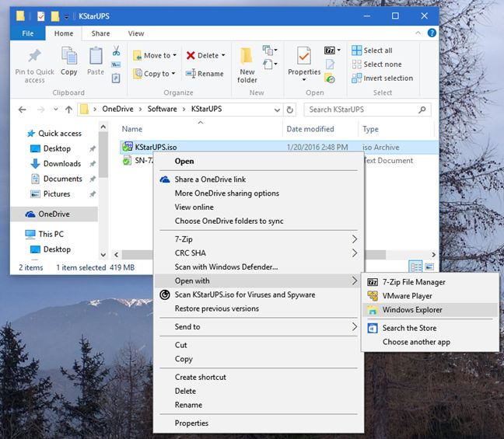504x439 pixels.
Task: Open the View ribbon tab
Action: [136, 33]
